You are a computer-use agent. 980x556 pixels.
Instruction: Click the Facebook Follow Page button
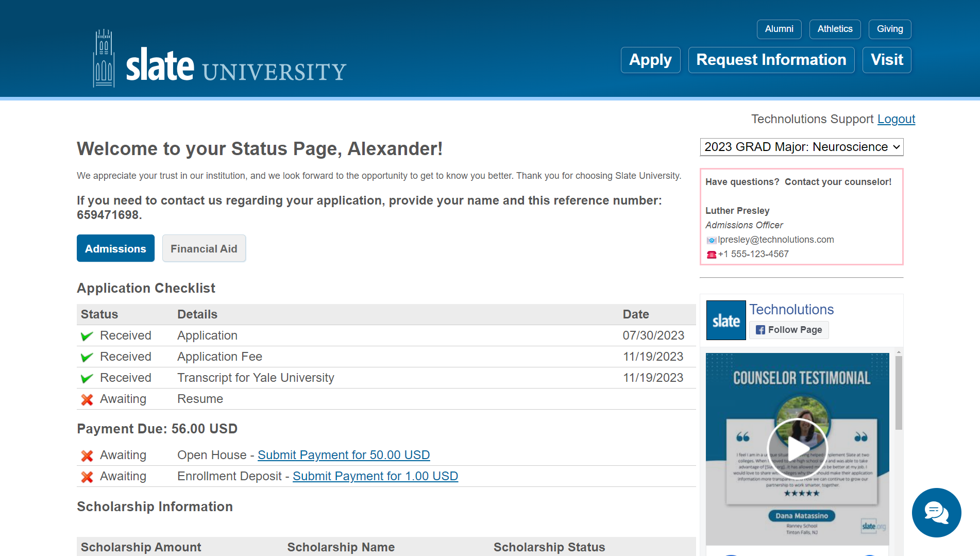789,330
